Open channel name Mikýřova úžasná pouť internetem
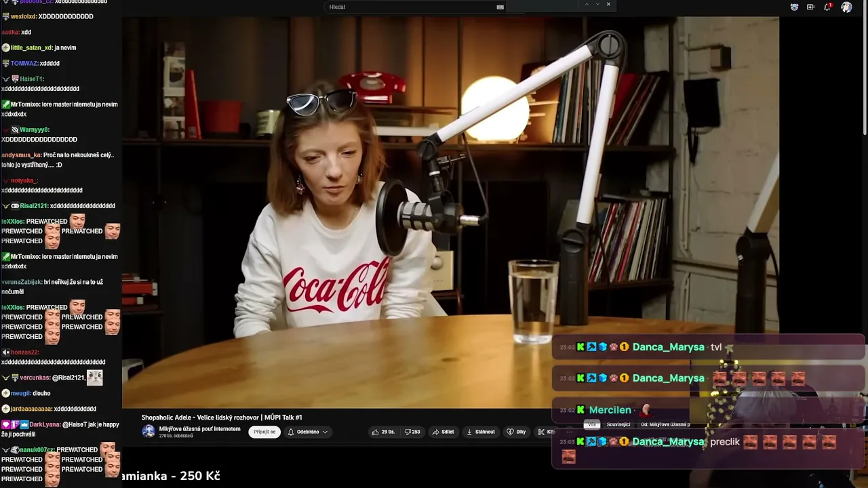The image size is (868, 488). pyautogui.click(x=199, y=428)
